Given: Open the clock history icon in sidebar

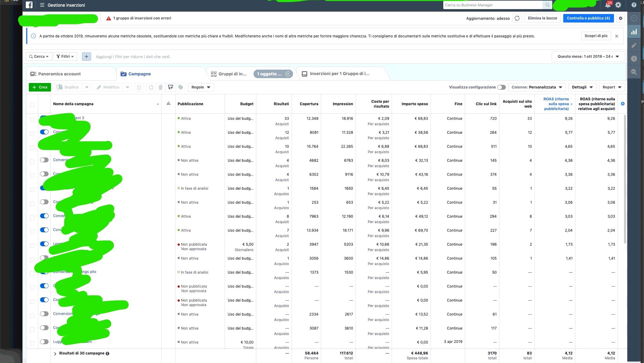Looking at the screenshot, I should [x=634, y=59].
